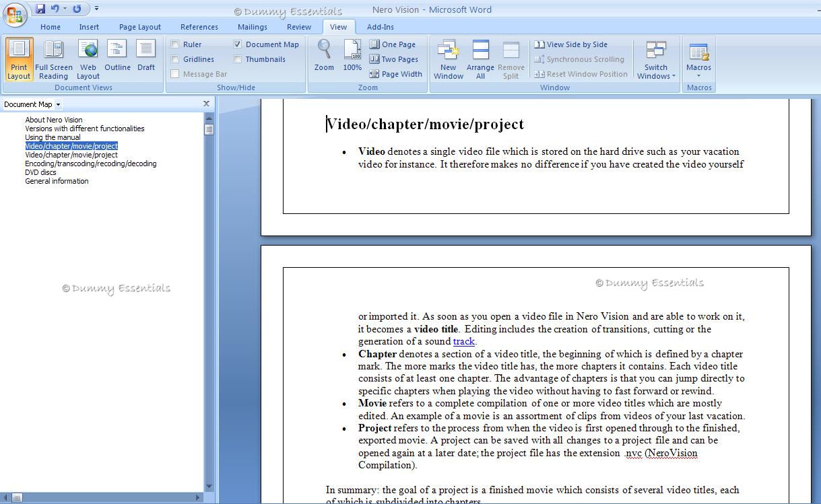Follow the 'track' hyperlink in document
821x504 pixels.
(464, 341)
